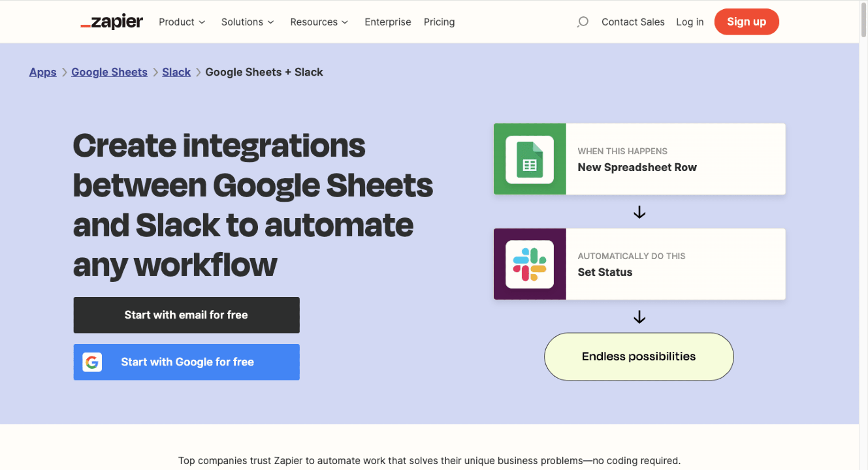
Task: Click the Top companies trust Zapier text
Action: coord(429,461)
